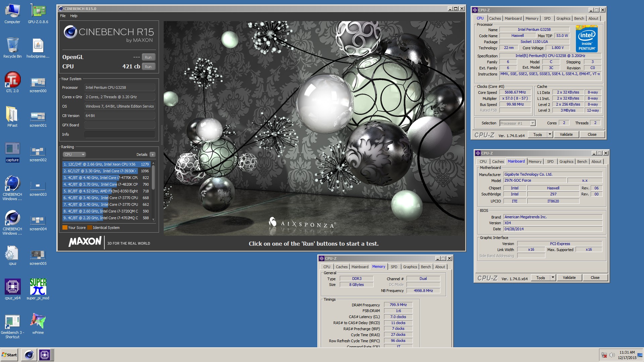Viewport: 644px width, 362px height.
Task: Click the network icon in system tray
Action: click(x=604, y=355)
